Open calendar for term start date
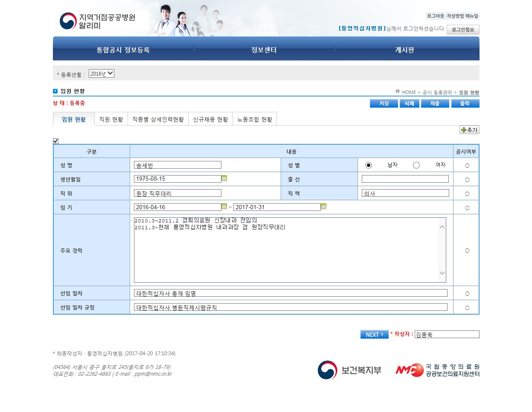The image size is (532, 412). (x=224, y=207)
